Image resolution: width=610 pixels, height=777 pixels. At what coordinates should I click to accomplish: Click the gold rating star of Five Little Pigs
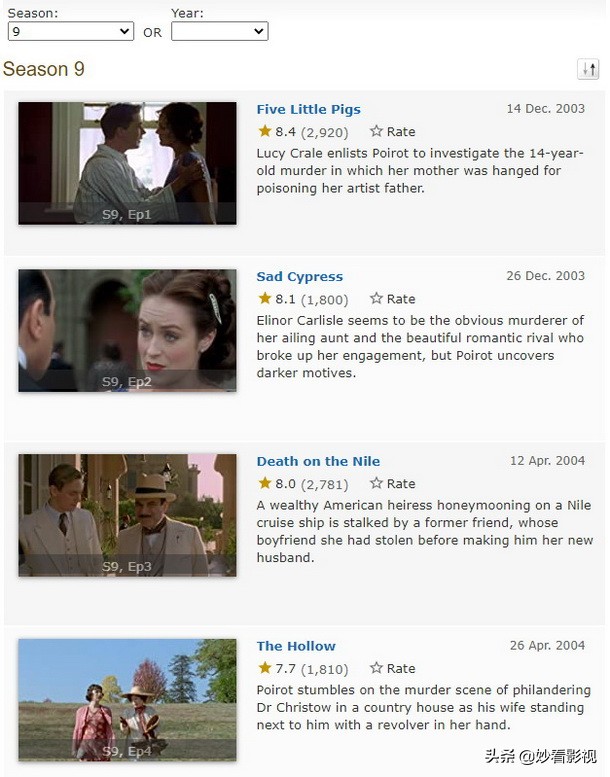click(x=265, y=131)
